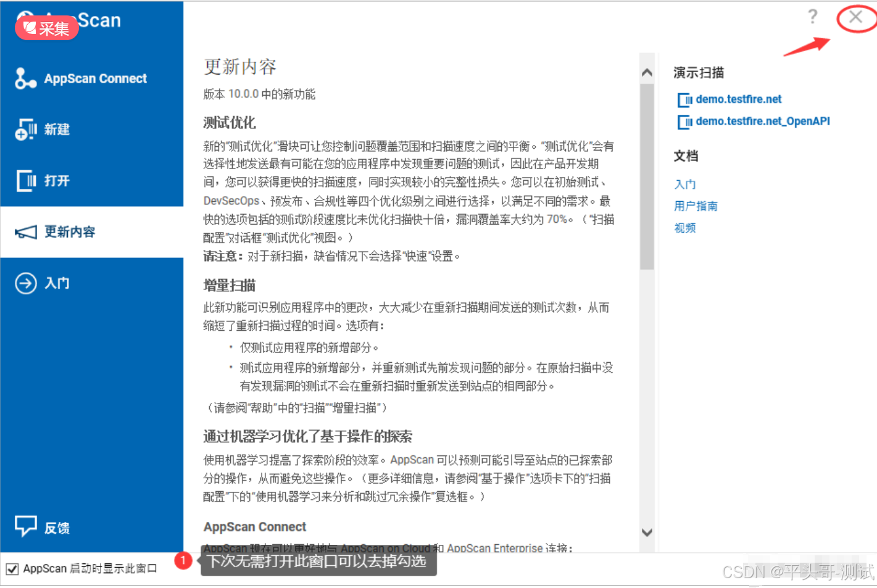Screen dimensions: 877x588
Task: Open the 入门 link under 文档
Action: [684, 184]
